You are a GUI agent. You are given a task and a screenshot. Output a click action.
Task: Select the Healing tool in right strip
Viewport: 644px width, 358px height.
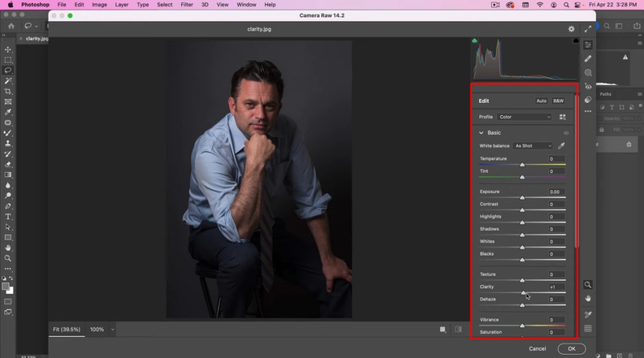588,59
